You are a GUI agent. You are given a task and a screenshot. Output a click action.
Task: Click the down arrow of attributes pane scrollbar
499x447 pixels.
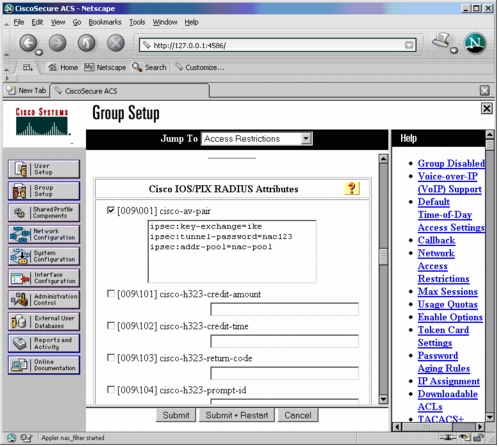(383, 399)
